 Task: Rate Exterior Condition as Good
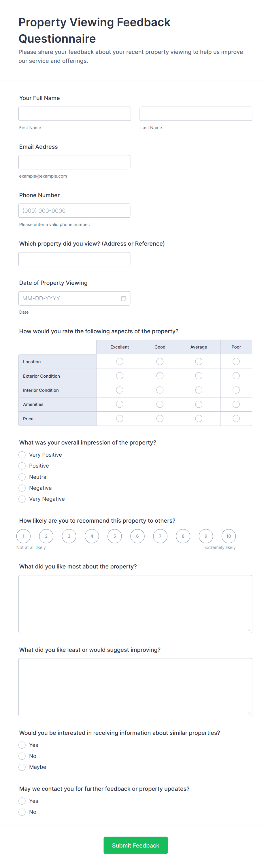160,376
